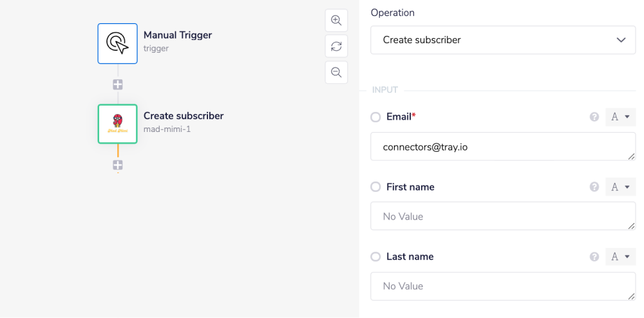This screenshot has height=318, width=644.
Task: Click the Last name input field
Action: coord(502,286)
